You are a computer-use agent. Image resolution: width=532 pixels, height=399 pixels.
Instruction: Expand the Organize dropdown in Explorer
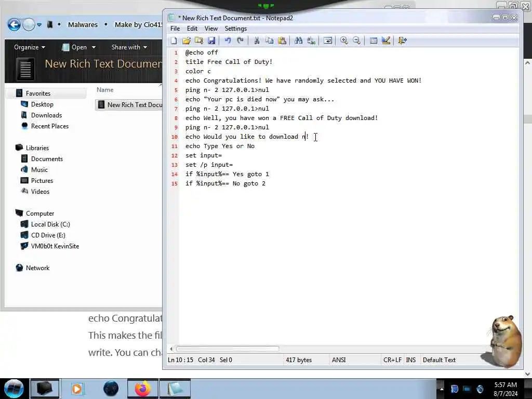[x=30, y=47]
